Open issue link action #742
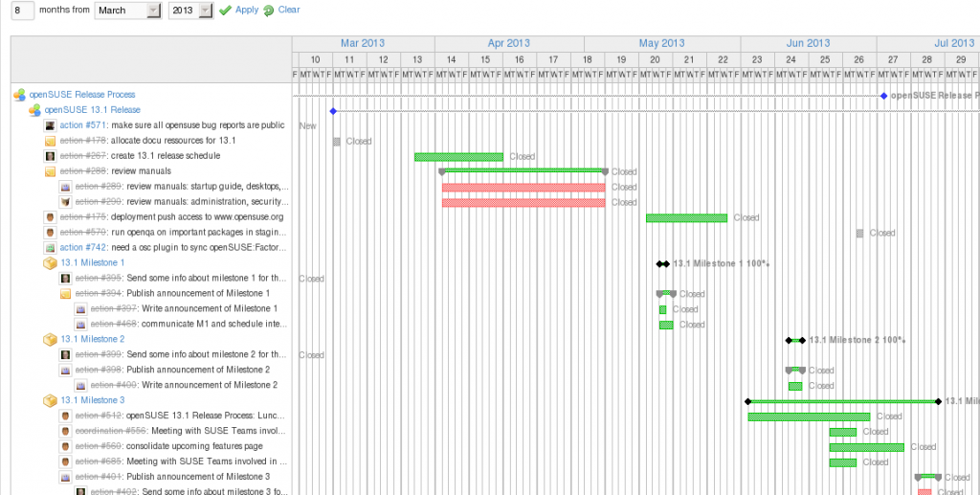The height and width of the screenshot is (495, 980). (x=83, y=247)
